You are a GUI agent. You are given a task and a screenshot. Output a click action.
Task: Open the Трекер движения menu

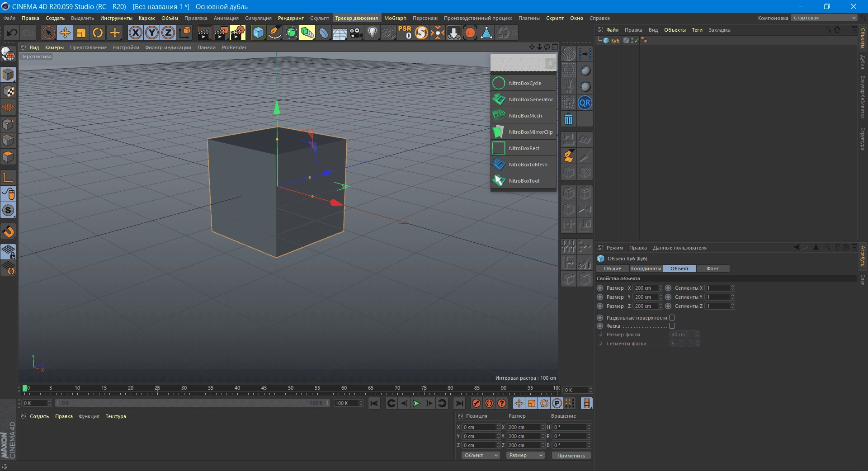[356, 18]
